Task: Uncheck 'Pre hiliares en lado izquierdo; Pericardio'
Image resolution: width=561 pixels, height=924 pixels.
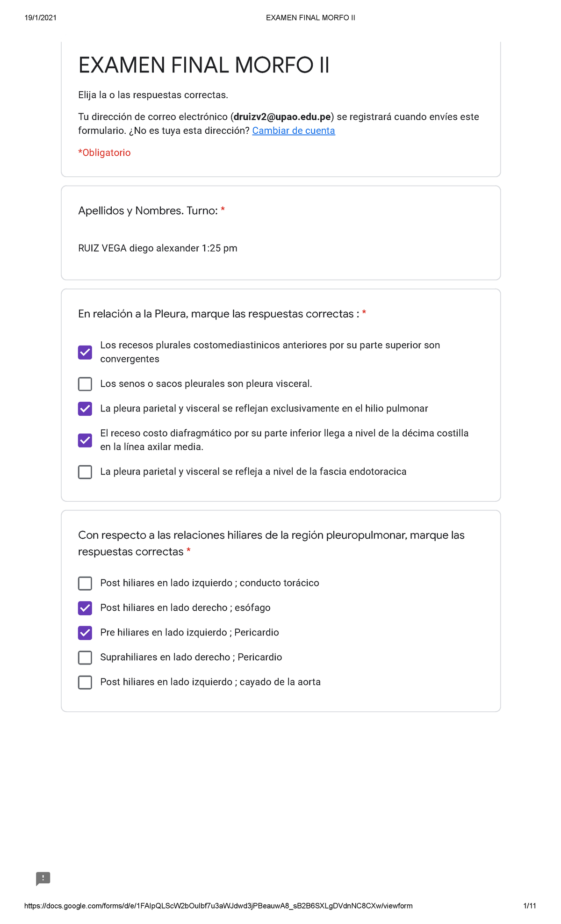Action: tap(85, 633)
